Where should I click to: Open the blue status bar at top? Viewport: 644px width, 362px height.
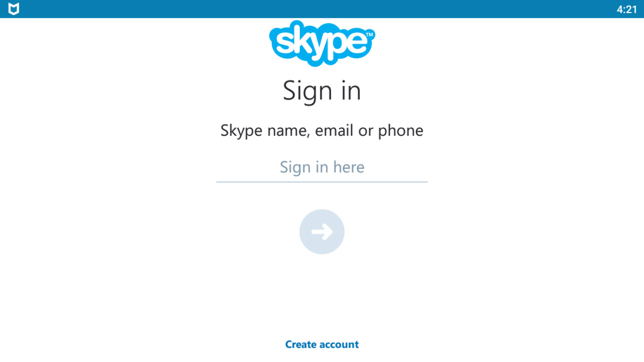322,9
